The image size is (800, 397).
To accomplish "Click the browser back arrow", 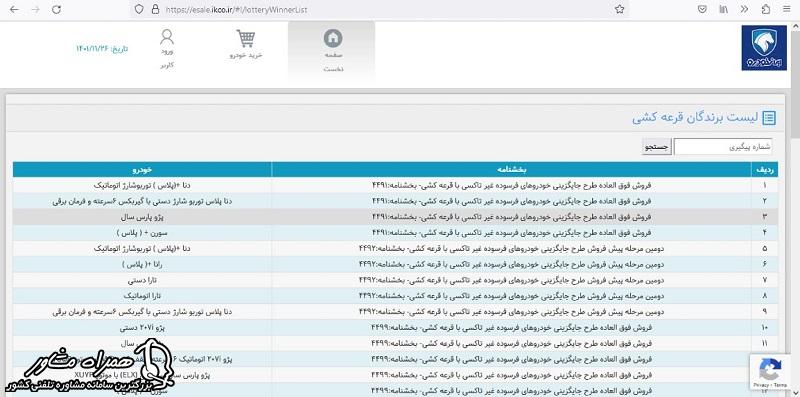I will [x=14, y=9].
